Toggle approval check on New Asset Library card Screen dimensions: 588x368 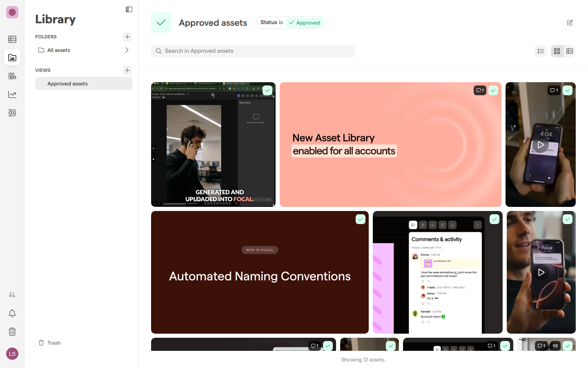click(x=493, y=90)
